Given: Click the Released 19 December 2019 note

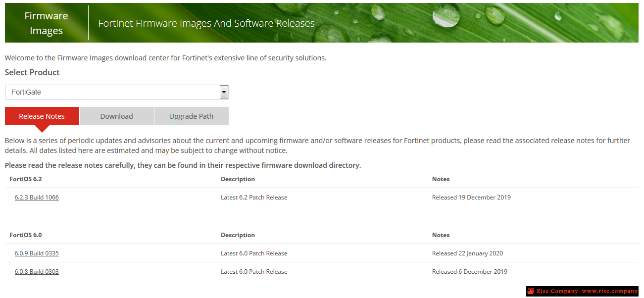Looking at the screenshot, I should pyautogui.click(x=471, y=198).
